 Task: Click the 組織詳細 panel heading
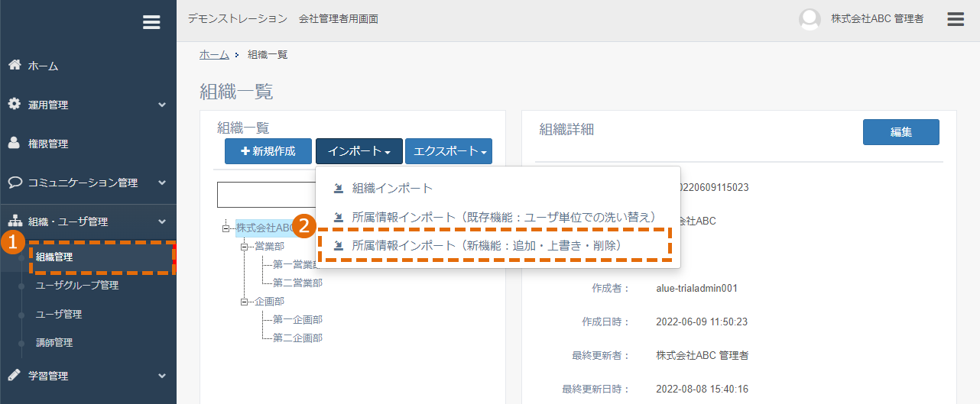pos(566,129)
